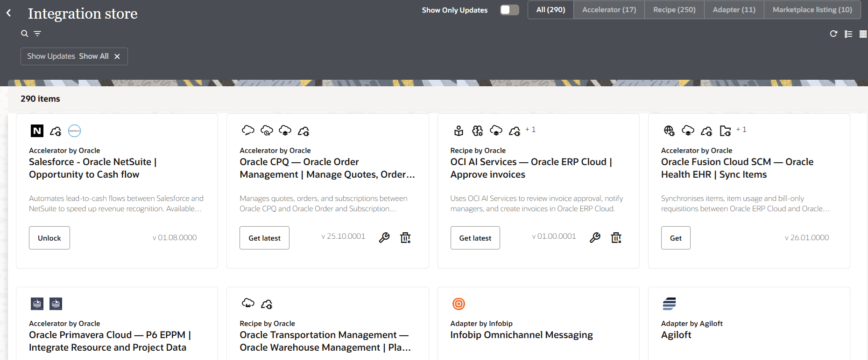Screen dimensions: 868x360
Task: Open Oracle Fusion Cloud SCM Sync Items title
Action: pos(737,168)
